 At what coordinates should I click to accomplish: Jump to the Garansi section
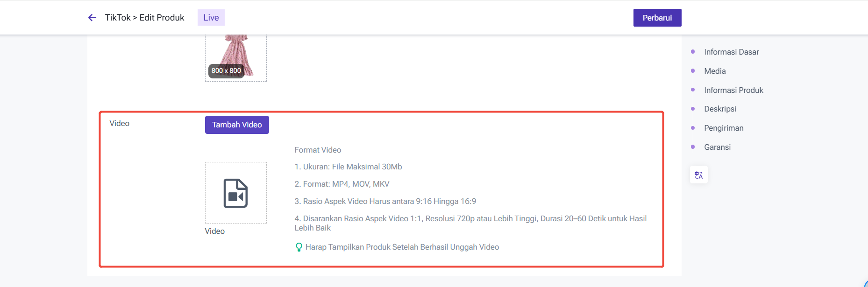pyautogui.click(x=717, y=147)
